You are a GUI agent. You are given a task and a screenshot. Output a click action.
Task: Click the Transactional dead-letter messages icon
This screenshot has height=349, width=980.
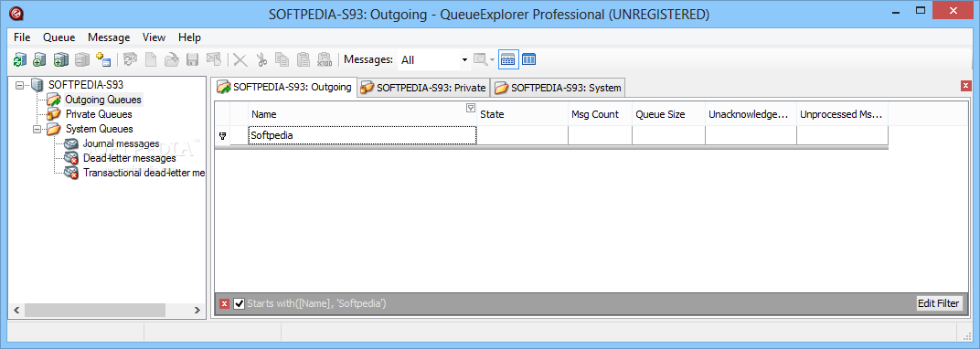71,173
